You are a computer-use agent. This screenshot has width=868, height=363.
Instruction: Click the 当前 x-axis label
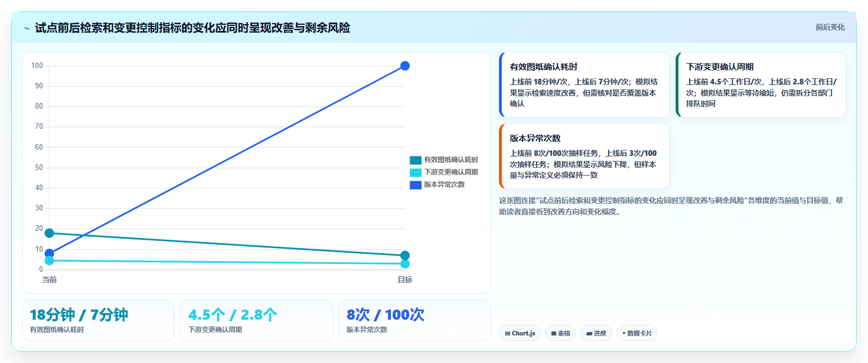pos(50,280)
